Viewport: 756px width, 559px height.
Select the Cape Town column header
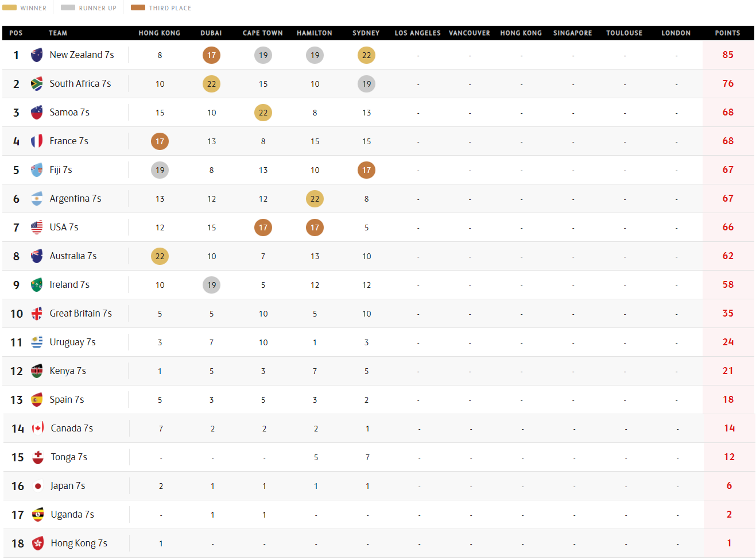(x=262, y=33)
